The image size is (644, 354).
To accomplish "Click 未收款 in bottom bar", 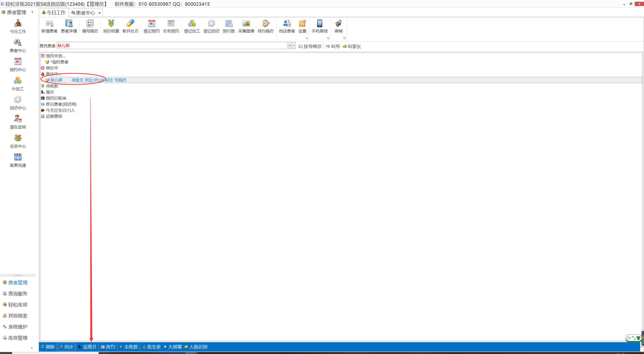I will (129, 347).
